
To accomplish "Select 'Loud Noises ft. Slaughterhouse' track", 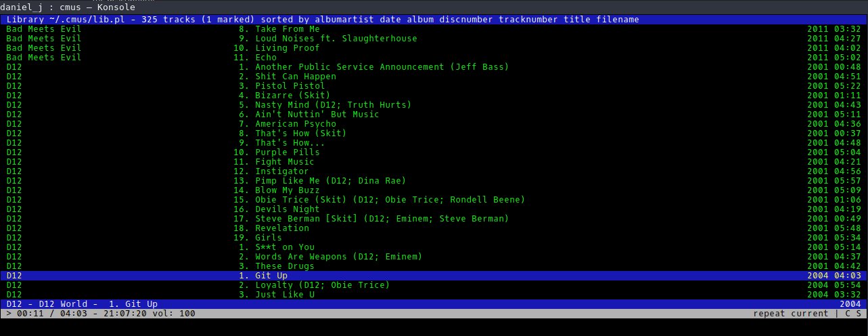I will [x=434, y=39].
